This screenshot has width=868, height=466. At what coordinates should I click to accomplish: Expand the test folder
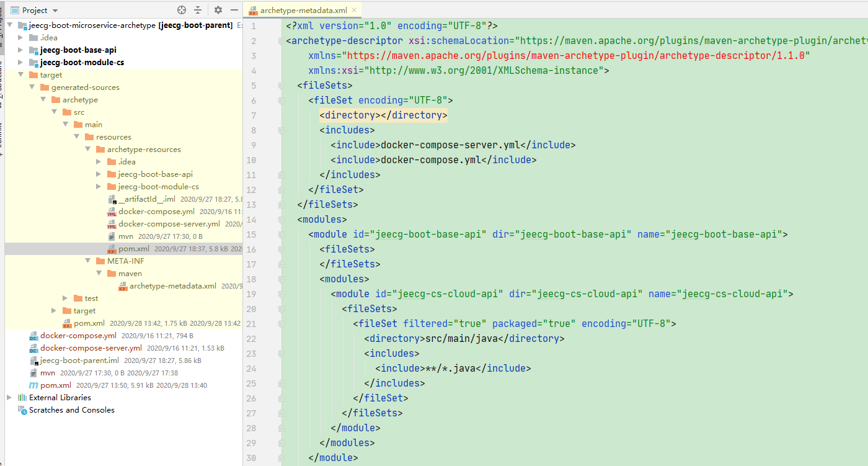point(65,298)
